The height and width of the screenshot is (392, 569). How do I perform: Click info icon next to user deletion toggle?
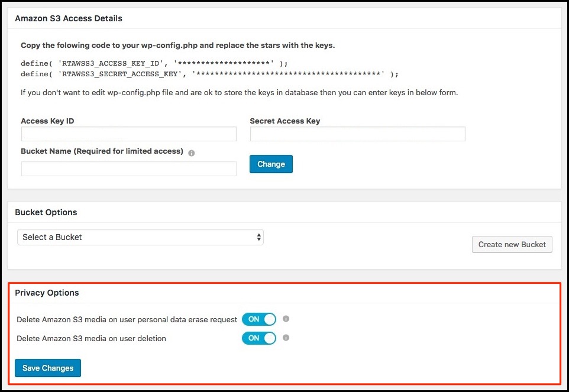tap(286, 338)
